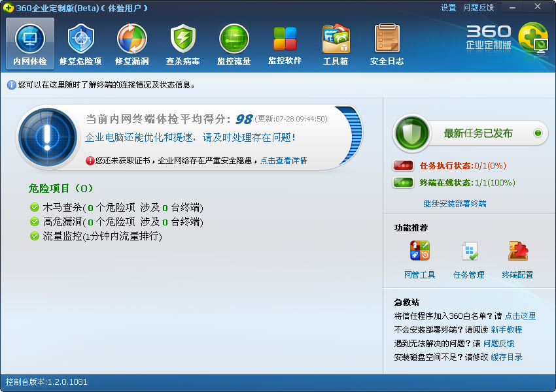The image size is (556, 392).
Task: Click the 危险项目 (0) heading
Action: [61, 188]
